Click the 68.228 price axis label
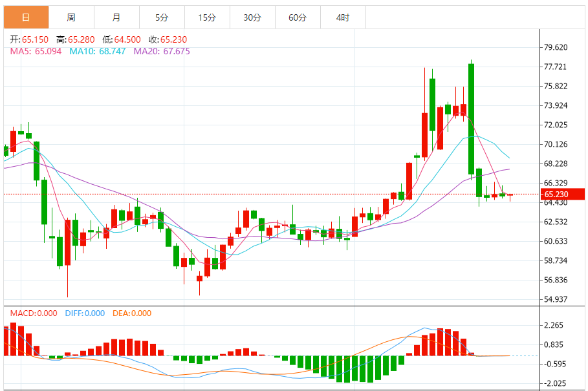This screenshot has width=588, height=391. [x=556, y=164]
